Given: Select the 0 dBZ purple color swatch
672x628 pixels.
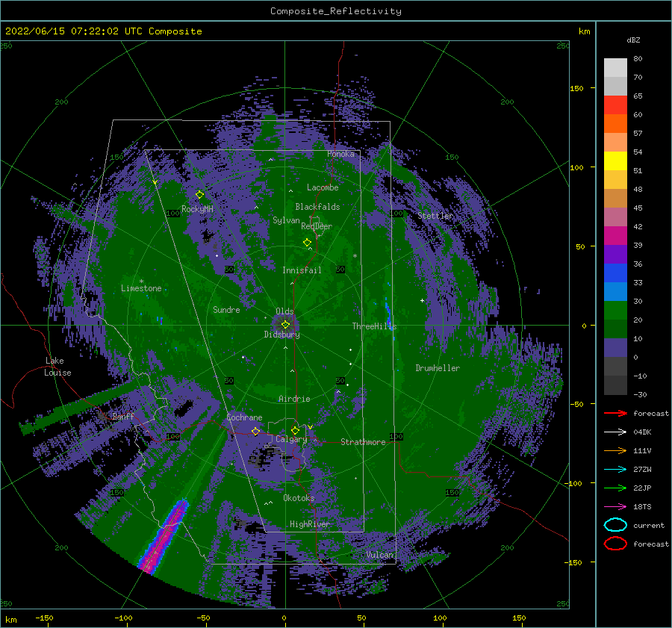Looking at the screenshot, I should [615, 347].
